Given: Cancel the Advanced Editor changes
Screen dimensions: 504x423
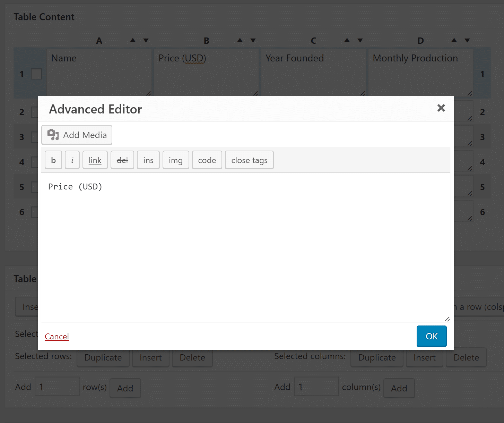Looking at the screenshot, I should pos(57,336).
